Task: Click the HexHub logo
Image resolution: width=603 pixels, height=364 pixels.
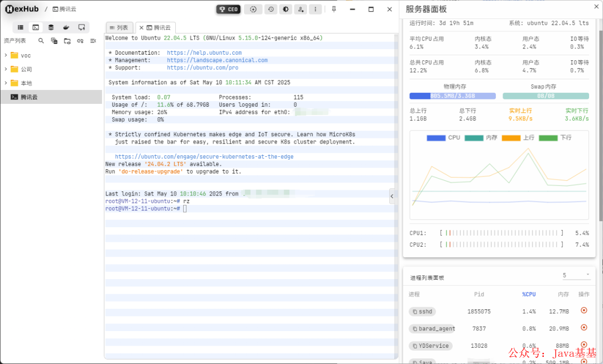Action: [x=22, y=9]
